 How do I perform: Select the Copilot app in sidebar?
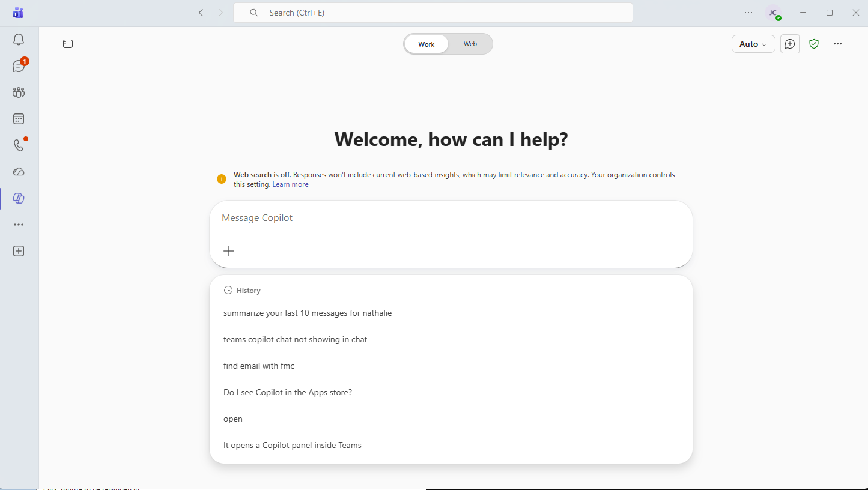[x=19, y=198]
